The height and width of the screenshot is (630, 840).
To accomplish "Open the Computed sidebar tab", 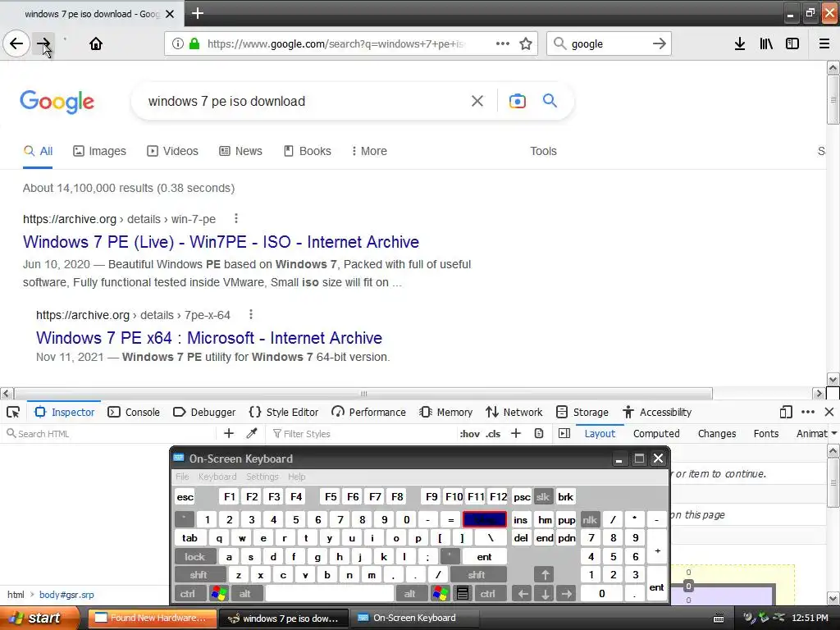I will coord(656,433).
